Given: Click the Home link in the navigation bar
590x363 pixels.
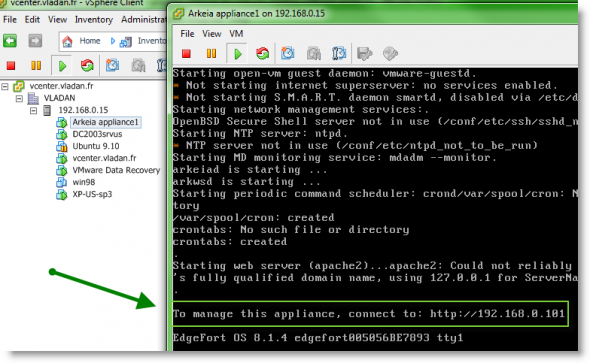Looking at the screenshot, I should [x=90, y=41].
